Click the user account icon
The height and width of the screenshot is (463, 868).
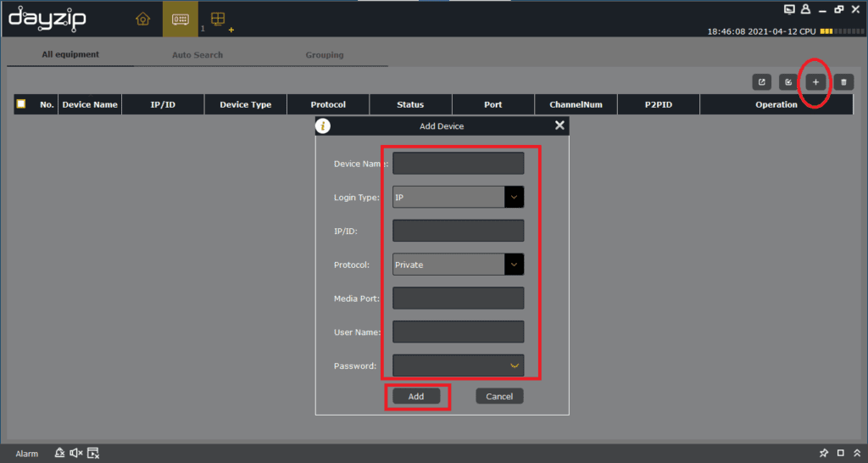[805, 9]
